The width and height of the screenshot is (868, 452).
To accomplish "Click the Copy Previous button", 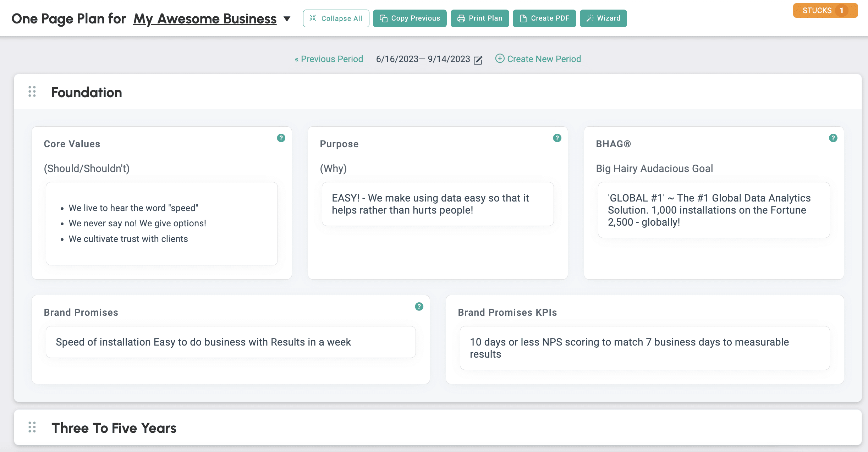I will pyautogui.click(x=410, y=18).
